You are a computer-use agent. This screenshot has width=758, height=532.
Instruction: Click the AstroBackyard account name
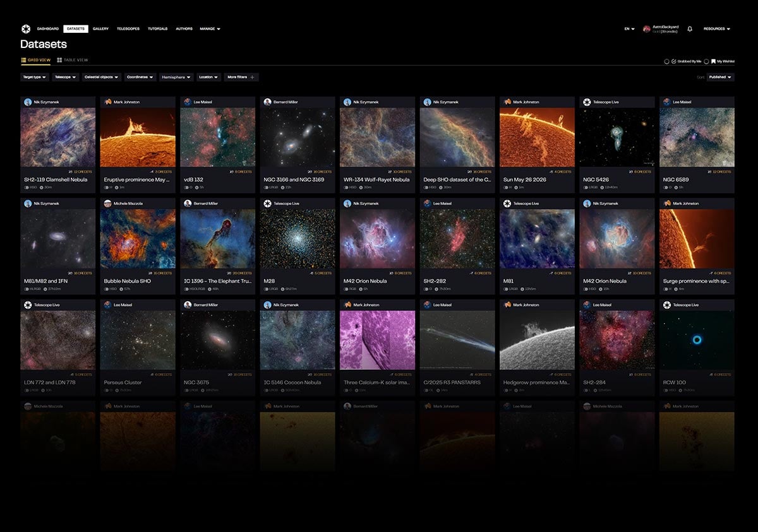click(666, 27)
